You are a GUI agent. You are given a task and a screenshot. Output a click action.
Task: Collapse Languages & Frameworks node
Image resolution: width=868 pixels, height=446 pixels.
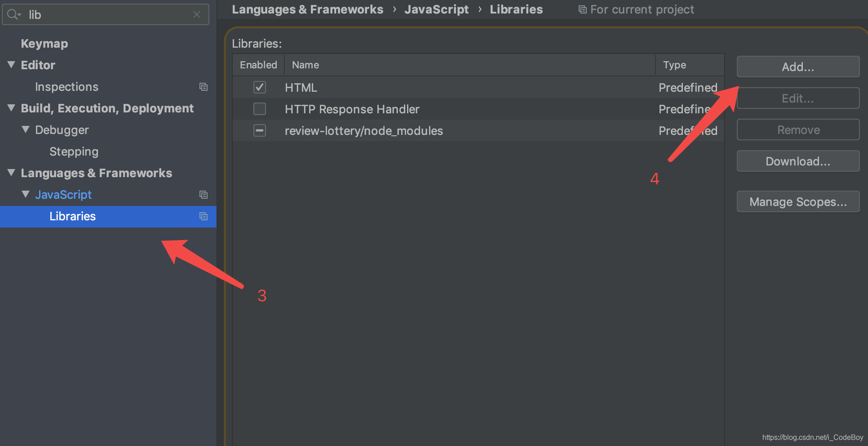pos(12,173)
